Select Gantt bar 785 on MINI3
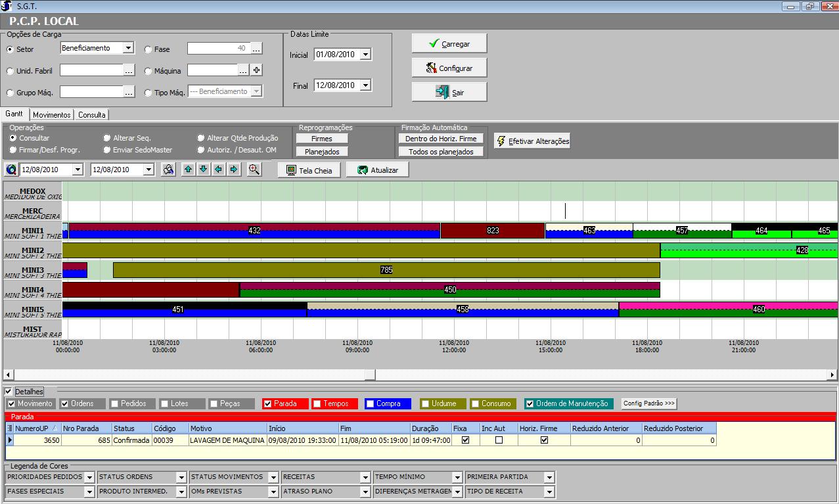 pyautogui.click(x=386, y=270)
